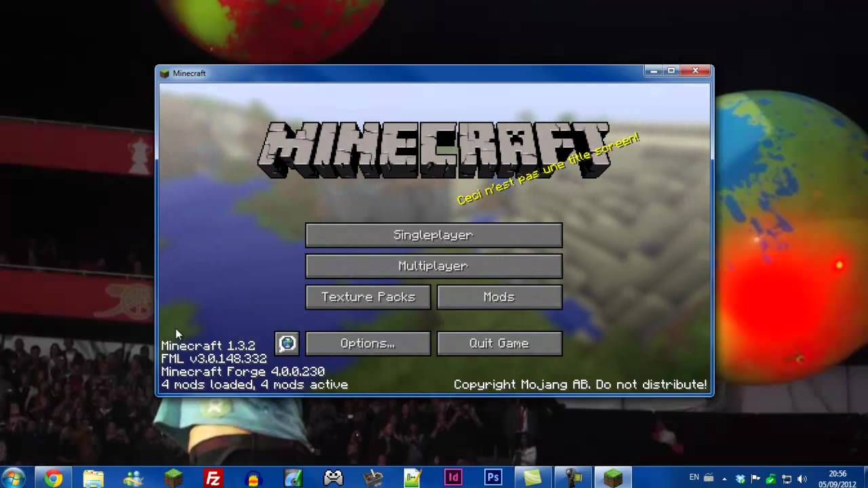The width and height of the screenshot is (868, 488).
Task: Click pinned Minecraft block icon beside FileZilla
Action: 174,479
